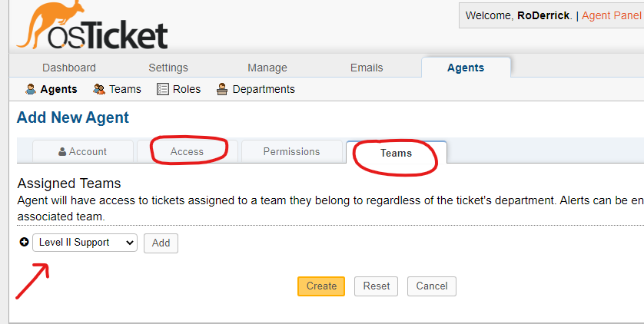The height and width of the screenshot is (324, 644).
Task: Follow the Agent Panel link
Action: [612, 15]
